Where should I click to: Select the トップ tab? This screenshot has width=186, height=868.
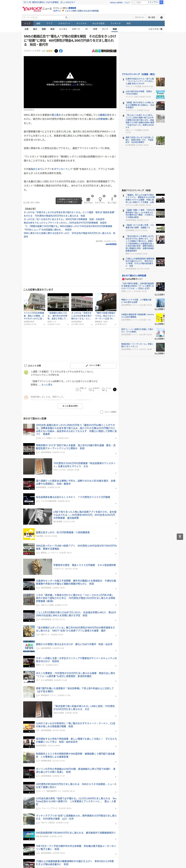tap(27, 24)
